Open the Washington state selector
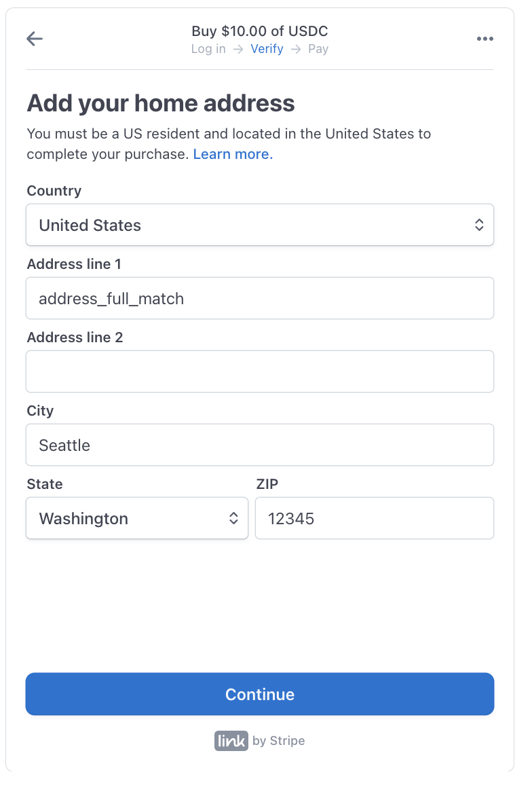Screen dimensions: 532x785 [136, 518]
